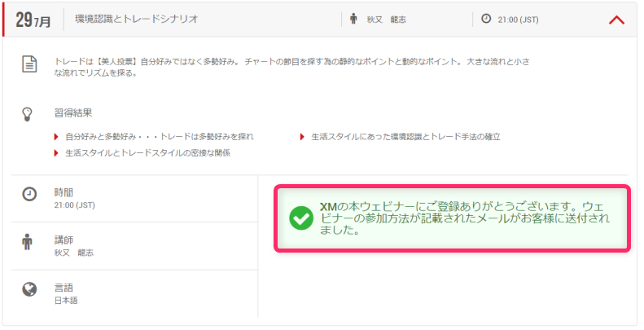Click the 日本語 language value

(66, 301)
